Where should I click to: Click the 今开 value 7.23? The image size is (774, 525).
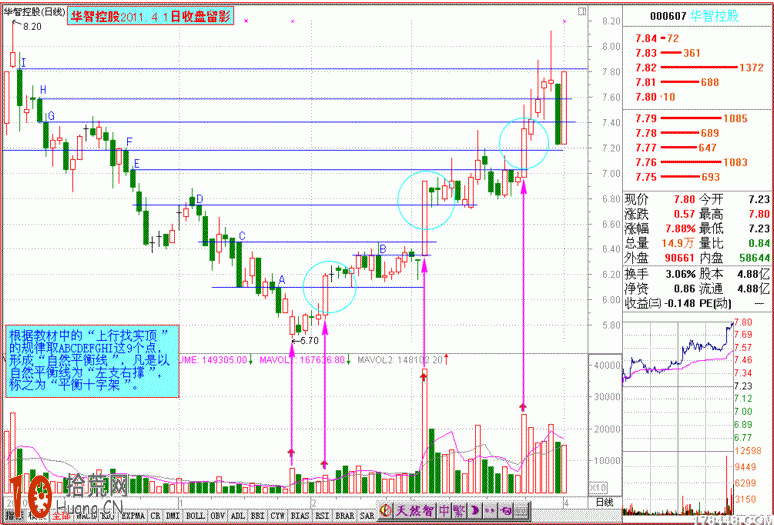[759, 199]
